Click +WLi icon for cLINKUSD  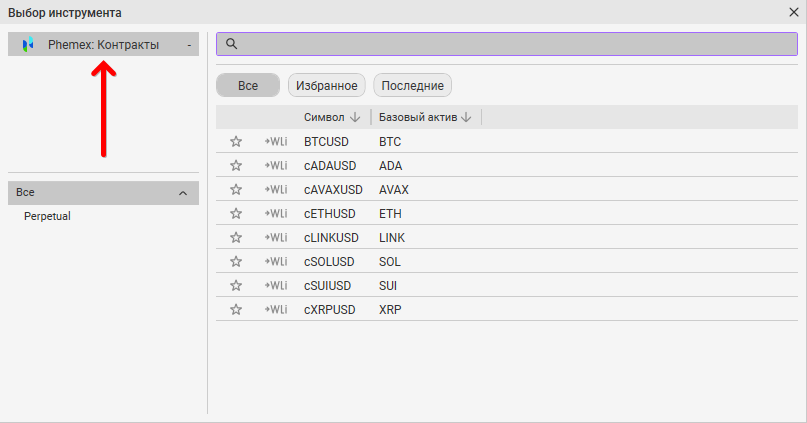click(x=275, y=238)
